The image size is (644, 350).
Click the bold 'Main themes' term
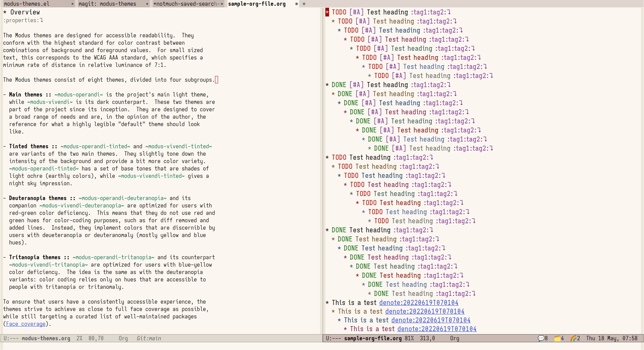26,95
